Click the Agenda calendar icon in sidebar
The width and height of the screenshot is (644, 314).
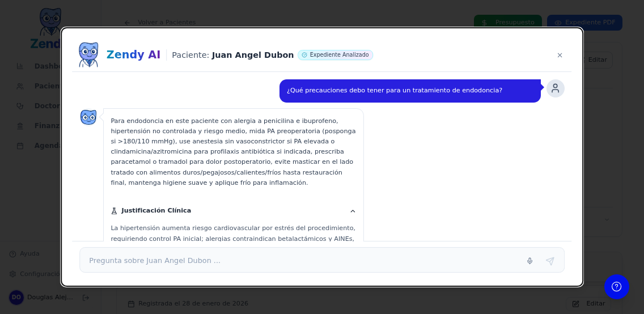coord(20,146)
